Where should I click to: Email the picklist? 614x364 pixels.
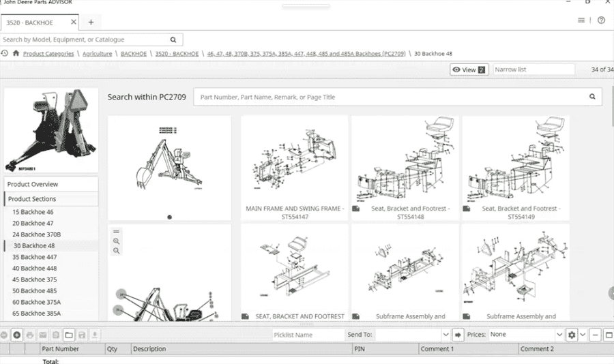(x=43, y=335)
